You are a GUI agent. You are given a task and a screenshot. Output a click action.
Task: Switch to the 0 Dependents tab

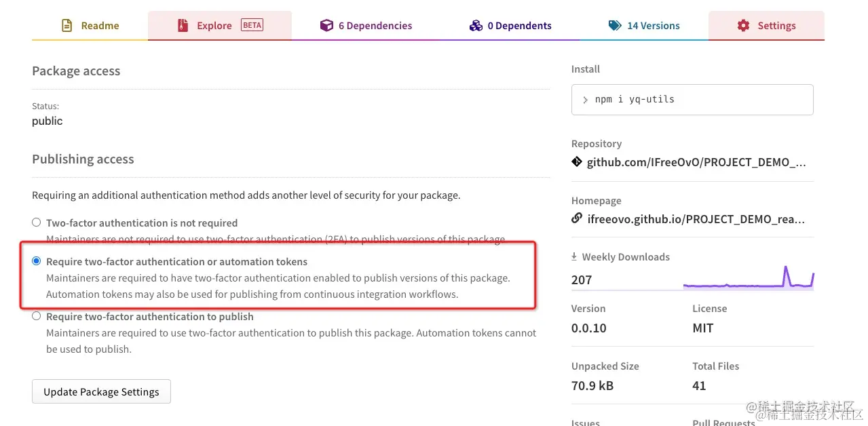point(519,26)
